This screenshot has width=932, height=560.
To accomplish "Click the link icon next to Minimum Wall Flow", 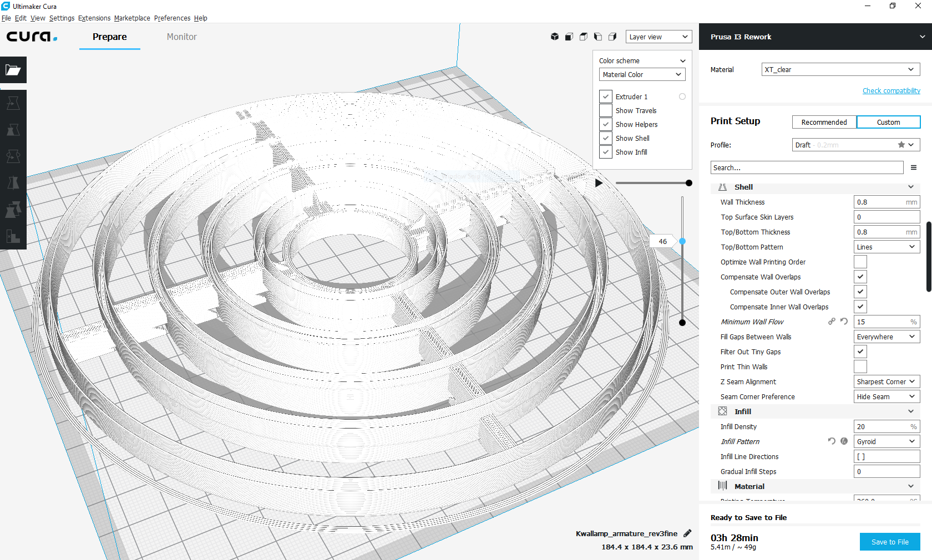I will [x=832, y=322].
